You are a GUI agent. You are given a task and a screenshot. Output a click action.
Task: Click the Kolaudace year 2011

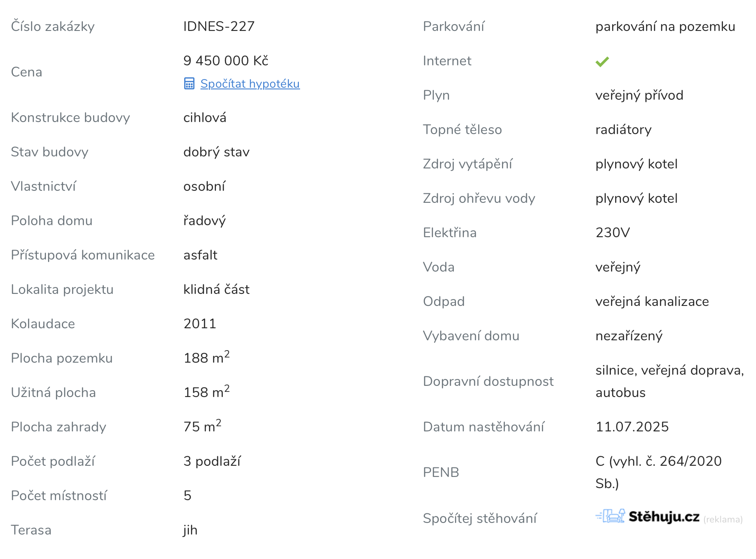pyautogui.click(x=200, y=324)
